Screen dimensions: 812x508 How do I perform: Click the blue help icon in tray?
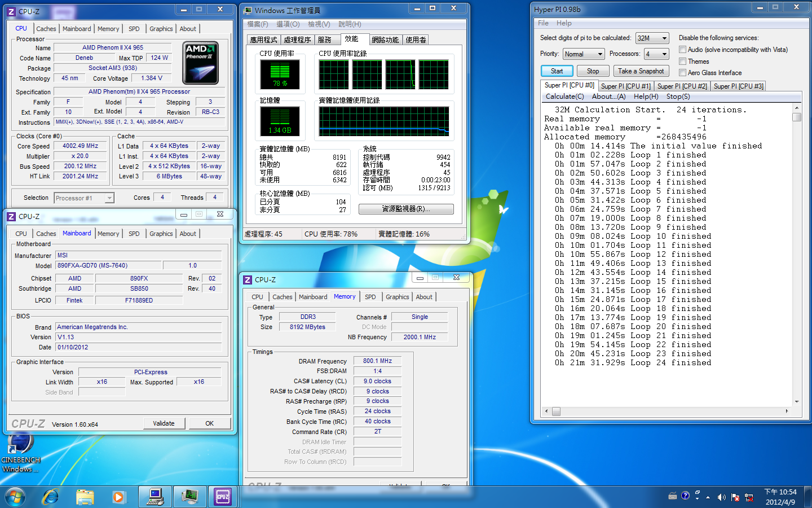click(x=685, y=496)
